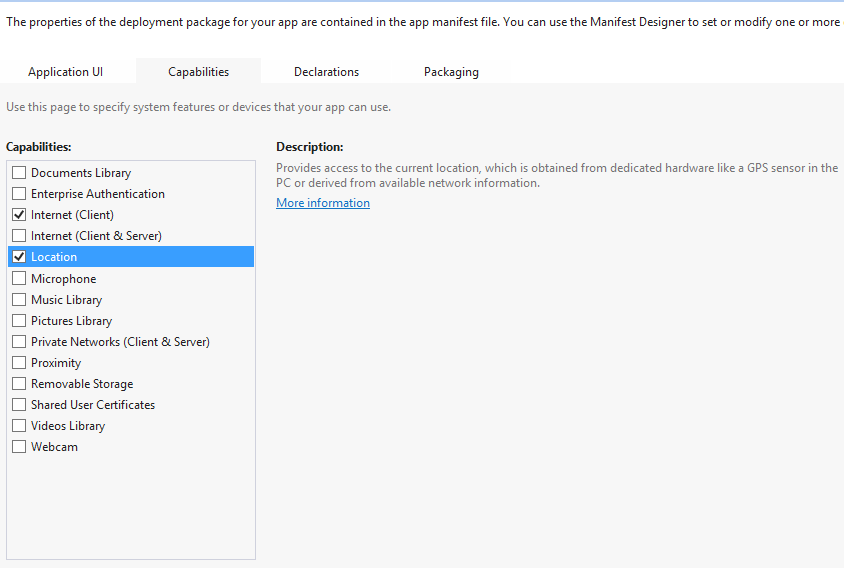Check the Proximity capability checkbox
The width and height of the screenshot is (844, 568).
[x=19, y=362]
